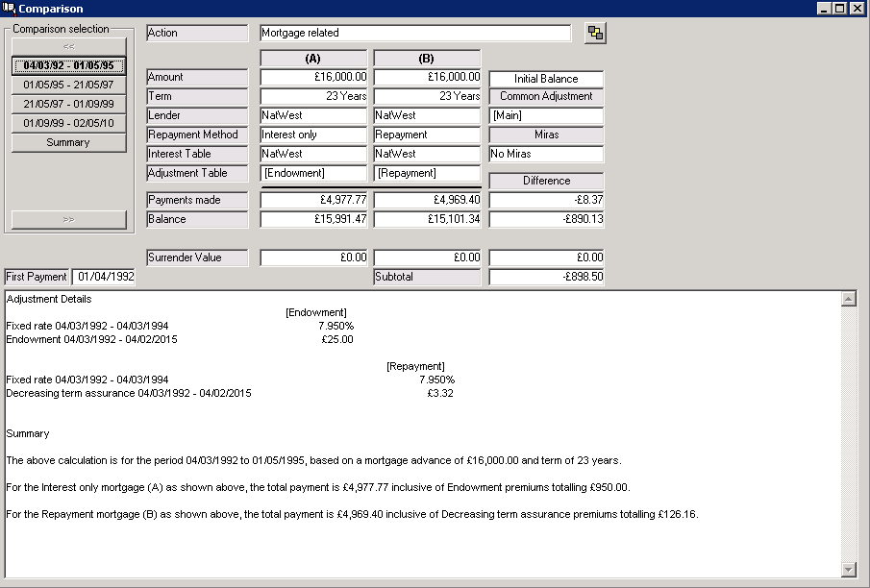
Task: Choose the 21/05/97 - 01/09/99 period
Action: tap(68, 105)
